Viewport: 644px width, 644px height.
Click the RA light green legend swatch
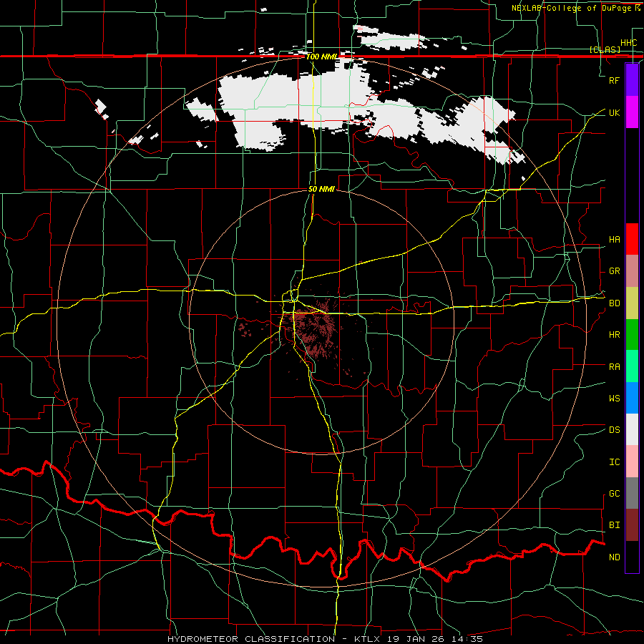coord(632,366)
